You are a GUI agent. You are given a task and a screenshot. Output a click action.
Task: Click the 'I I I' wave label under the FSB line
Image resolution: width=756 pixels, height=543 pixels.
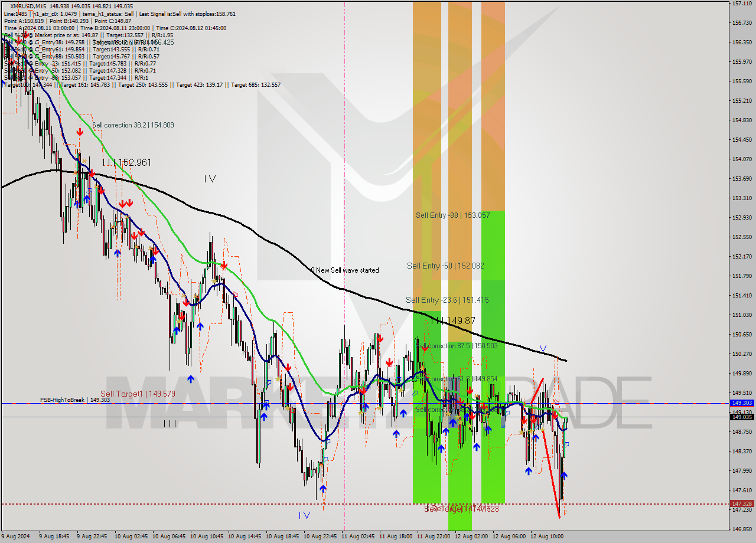click(170, 424)
